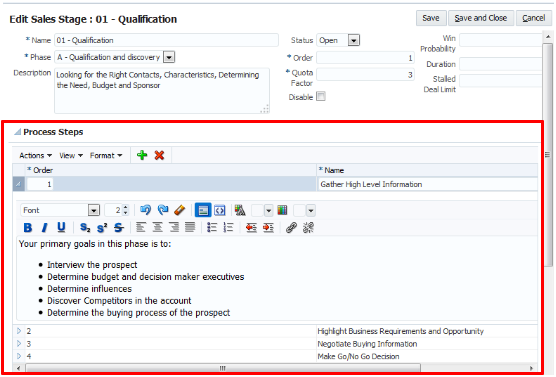
Task: Collapse the Process Steps section
Action: click(17, 132)
